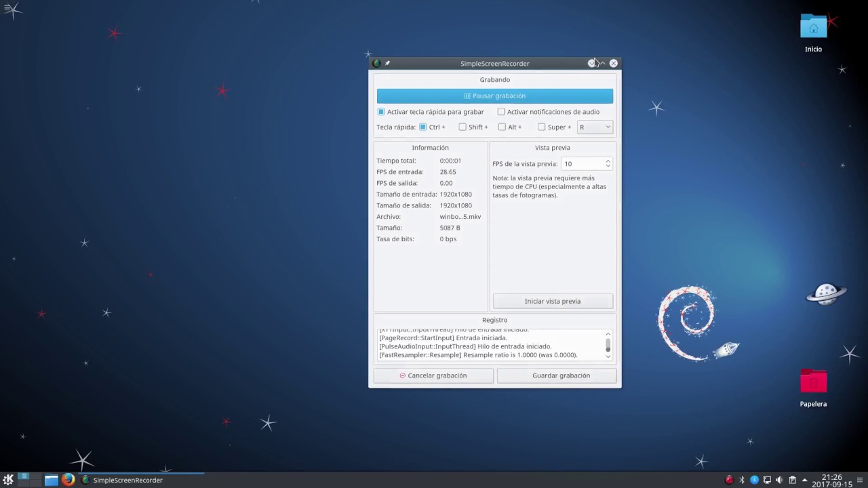Click the Tasa de bits value 0 bps
This screenshot has height=488, width=868.
point(448,239)
